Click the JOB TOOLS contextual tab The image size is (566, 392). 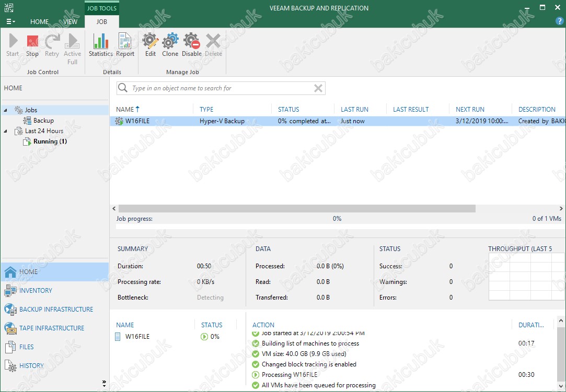(x=102, y=8)
